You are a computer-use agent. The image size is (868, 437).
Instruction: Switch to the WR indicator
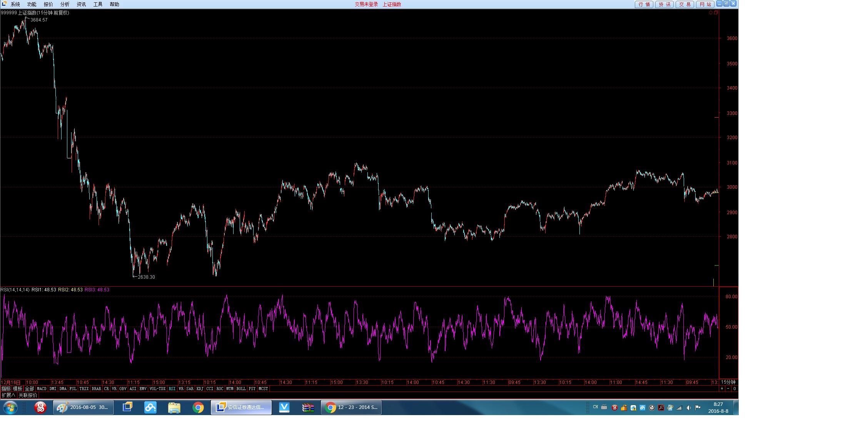tap(181, 389)
